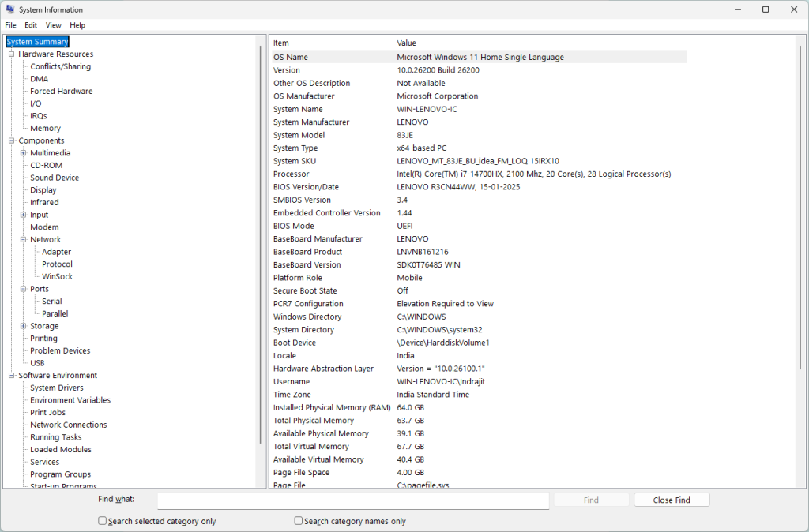809x532 pixels.
Task: Collapse the Hardware Resources node
Action: click(x=11, y=54)
